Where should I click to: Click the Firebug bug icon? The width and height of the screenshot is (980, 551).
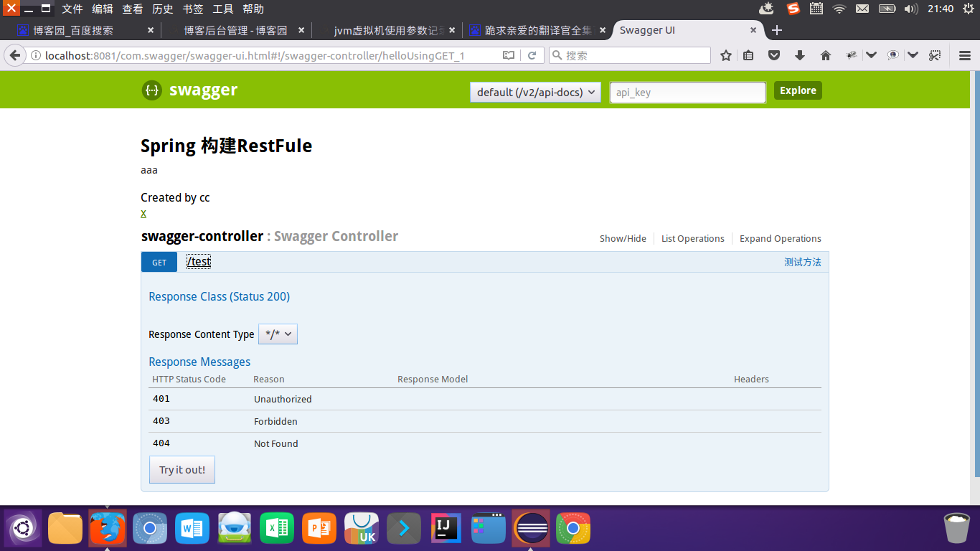pos(852,55)
